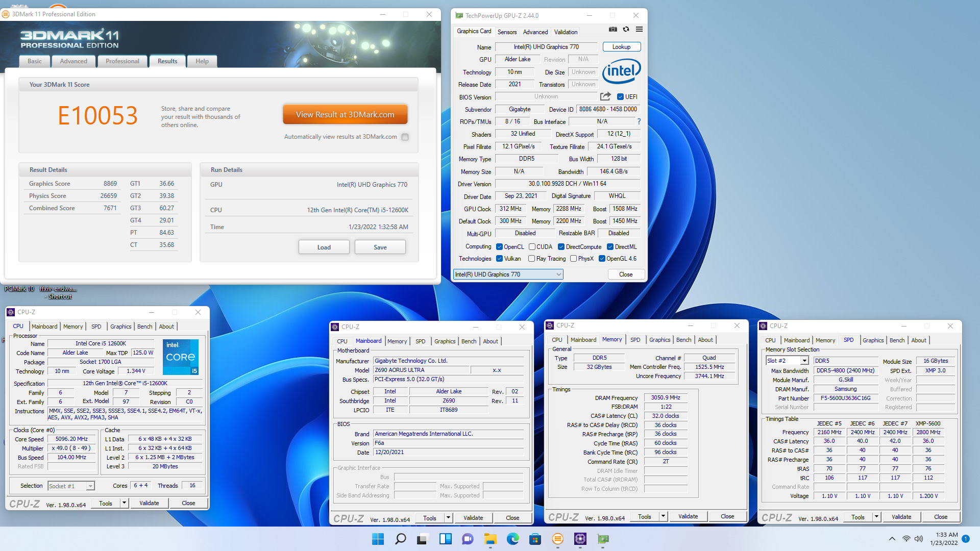980x551 pixels.
Task: Click the Bus Interface question mark icon
Action: (x=639, y=121)
